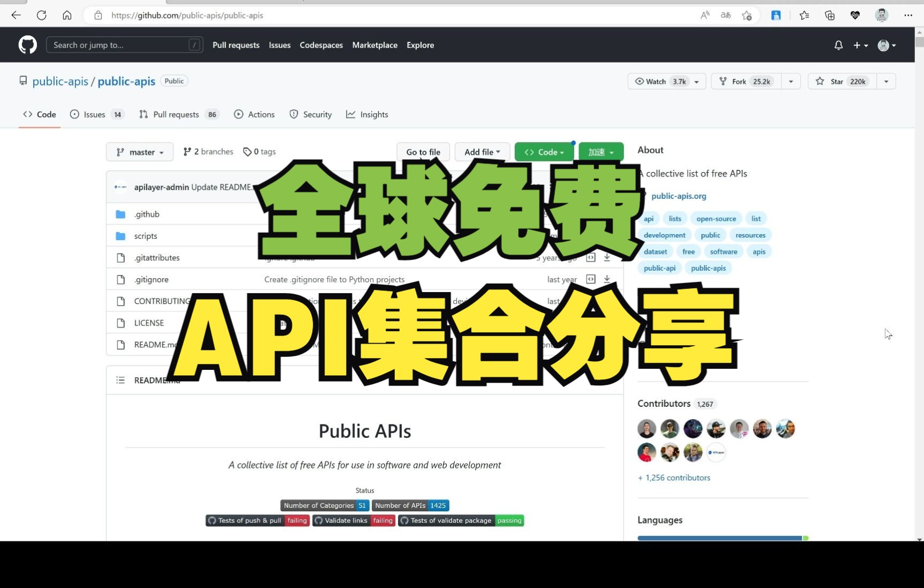Image resolution: width=924 pixels, height=588 pixels.
Task: Open the browser favorites list icon
Action: tap(804, 15)
